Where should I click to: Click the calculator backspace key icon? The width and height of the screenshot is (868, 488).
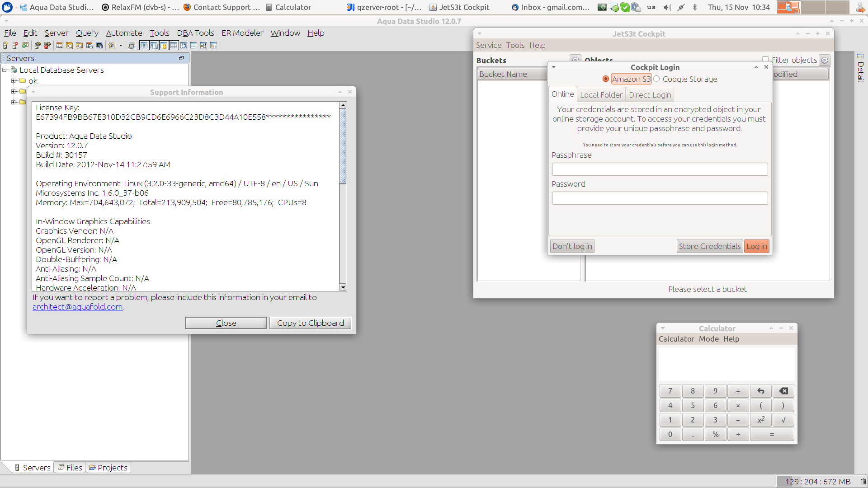pos(783,391)
